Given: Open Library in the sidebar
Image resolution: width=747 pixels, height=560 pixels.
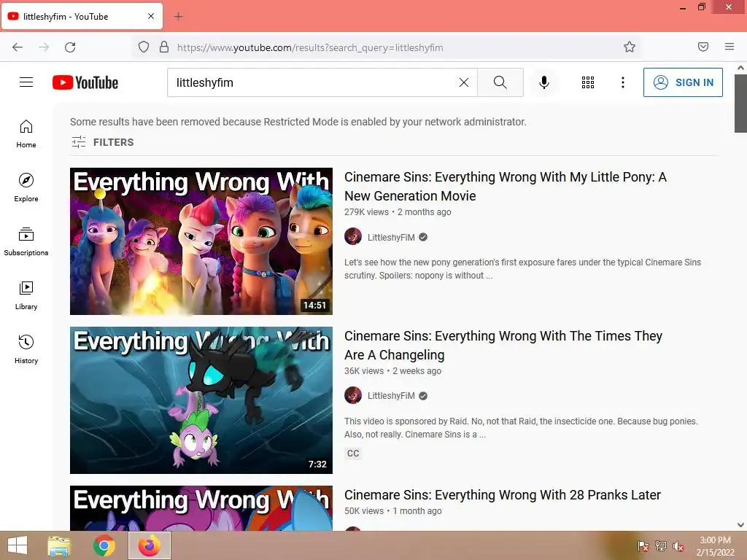Looking at the screenshot, I should [26, 296].
